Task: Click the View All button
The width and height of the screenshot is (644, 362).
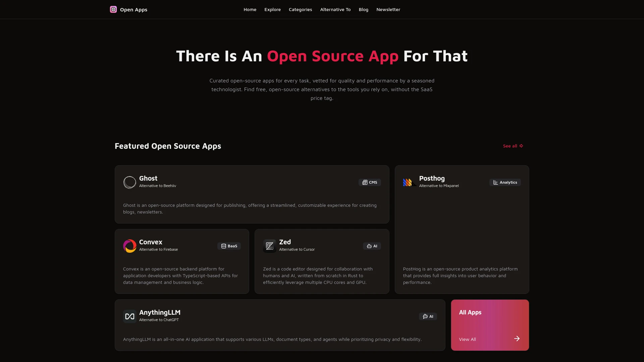Action: [x=467, y=339]
